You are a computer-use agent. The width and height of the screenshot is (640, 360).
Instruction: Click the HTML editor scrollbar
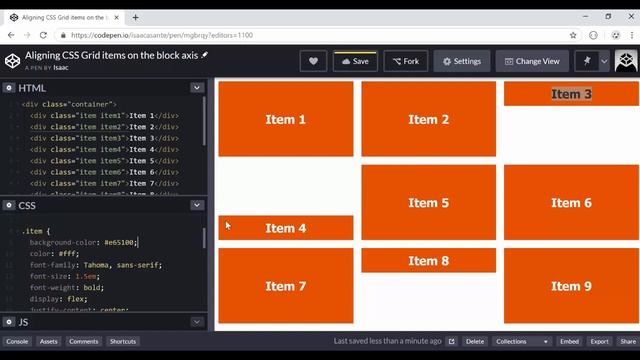click(204, 121)
